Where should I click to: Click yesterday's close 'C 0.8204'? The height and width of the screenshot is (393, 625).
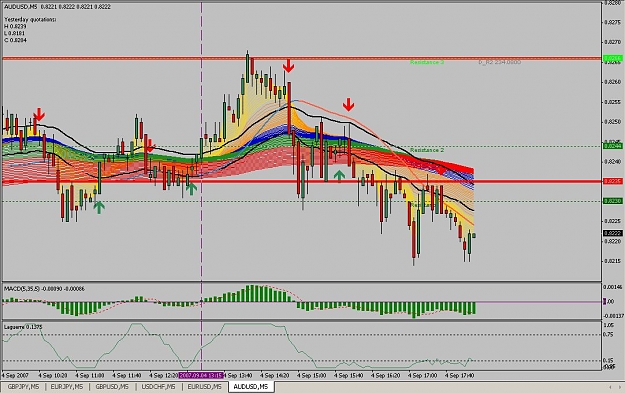click(15, 40)
